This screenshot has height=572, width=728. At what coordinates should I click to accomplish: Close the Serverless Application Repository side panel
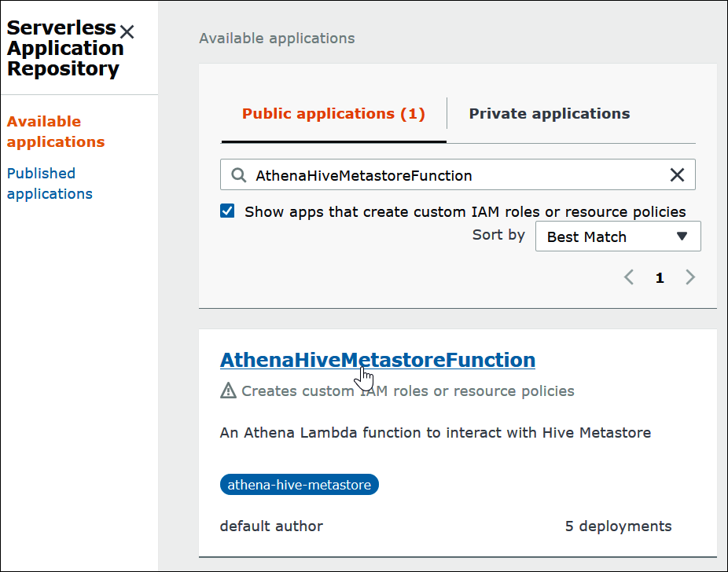pos(127,32)
